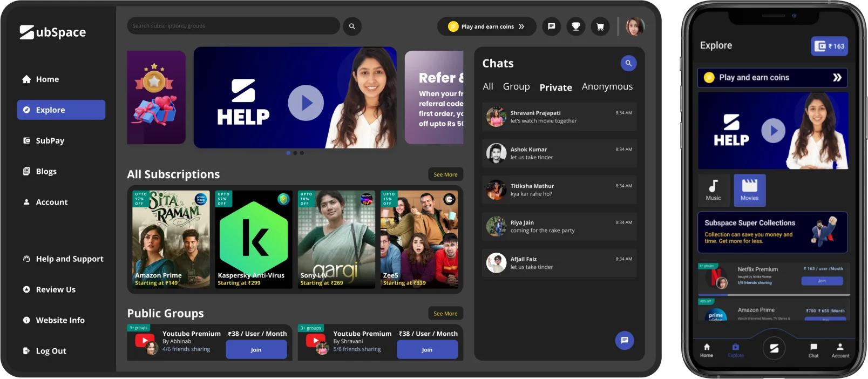
Task: Click the floating blue chat bubble button
Action: point(625,340)
